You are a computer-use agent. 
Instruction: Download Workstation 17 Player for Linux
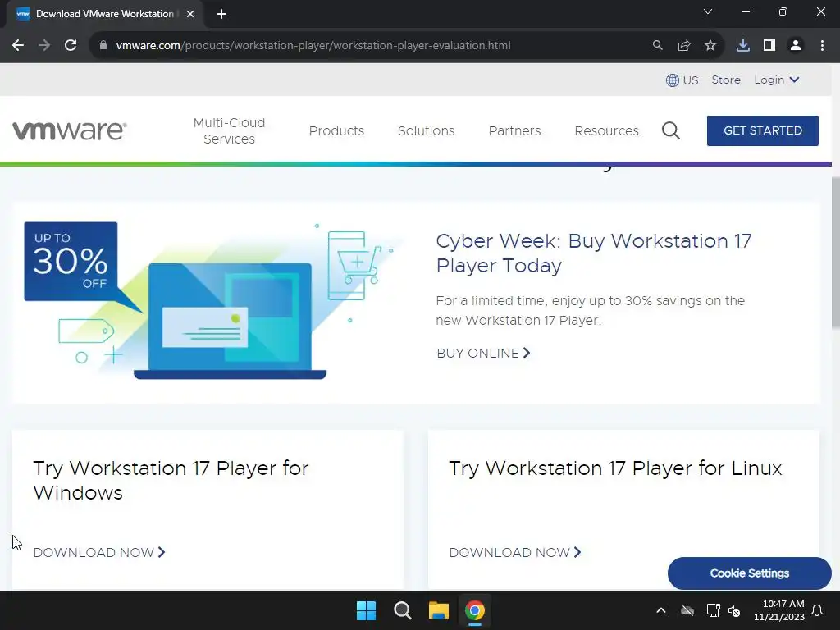(515, 552)
